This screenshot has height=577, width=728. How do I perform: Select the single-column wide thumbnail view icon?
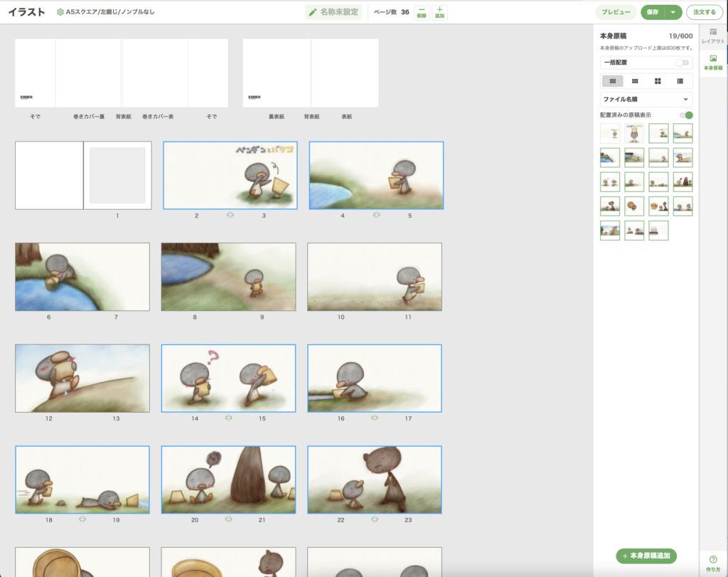point(612,81)
